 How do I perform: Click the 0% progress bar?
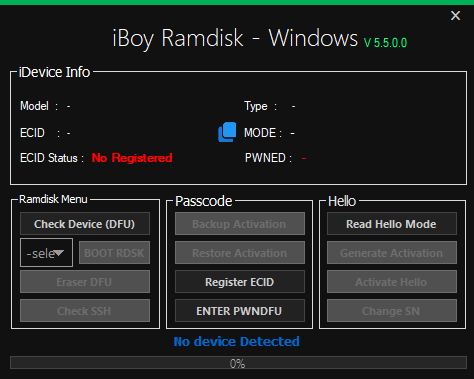pos(238,363)
